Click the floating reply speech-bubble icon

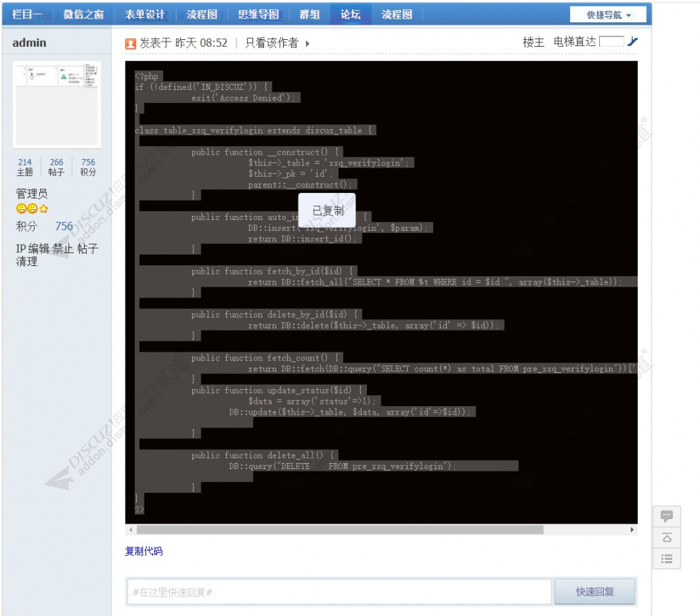[667, 517]
